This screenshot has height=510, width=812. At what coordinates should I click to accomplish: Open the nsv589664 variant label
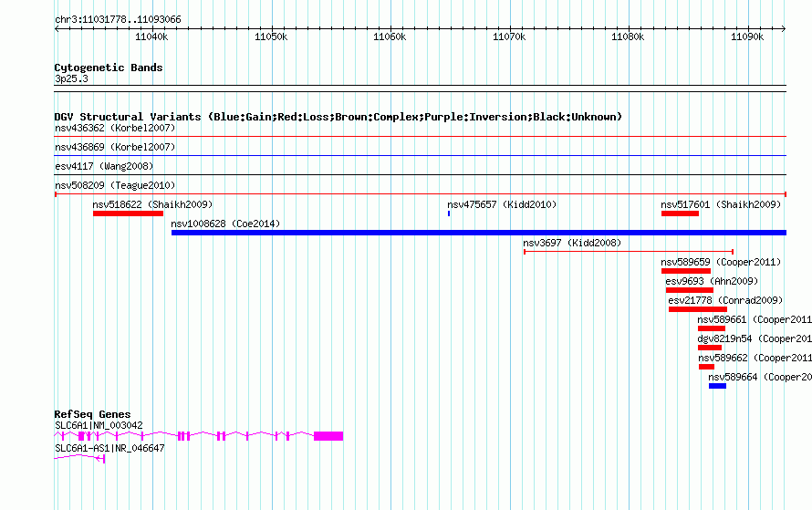(760, 377)
